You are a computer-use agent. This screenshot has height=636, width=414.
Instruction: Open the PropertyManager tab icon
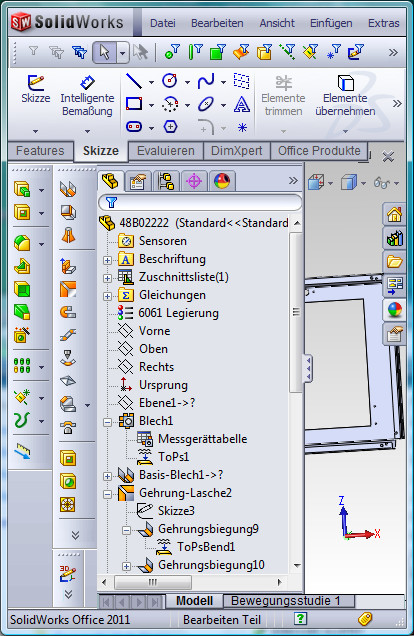[x=138, y=181]
